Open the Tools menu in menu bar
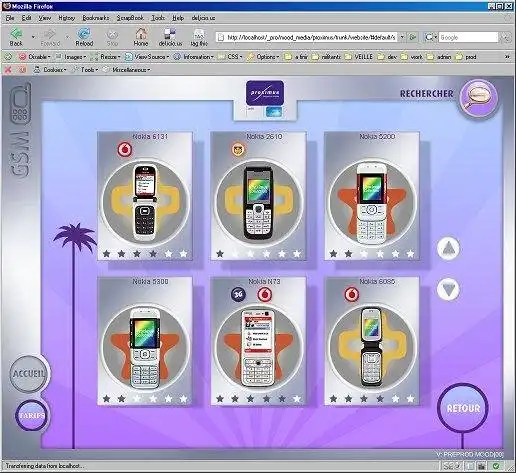The width and height of the screenshot is (516, 473). pyautogui.click(x=158, y=18)
